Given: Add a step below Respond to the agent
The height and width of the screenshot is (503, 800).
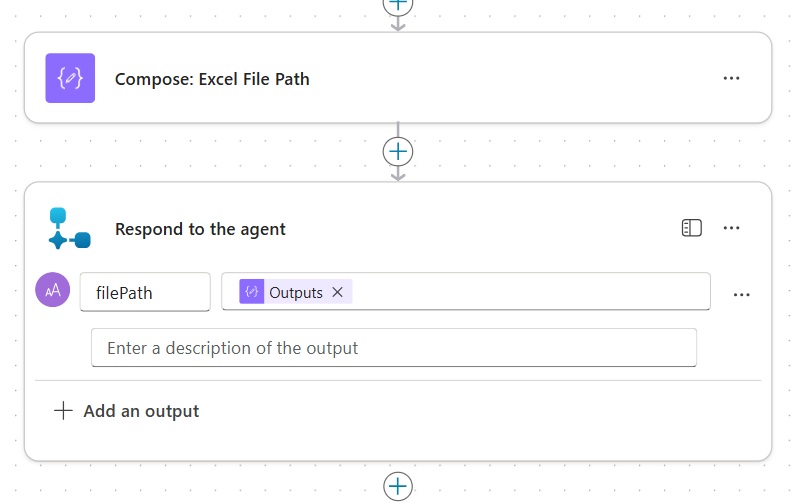Looking at the screenshot, I should click(398, 486).
